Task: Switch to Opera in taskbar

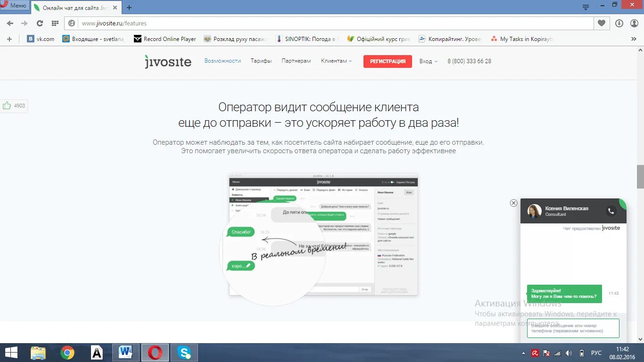Action: click(x=155, y=353)
